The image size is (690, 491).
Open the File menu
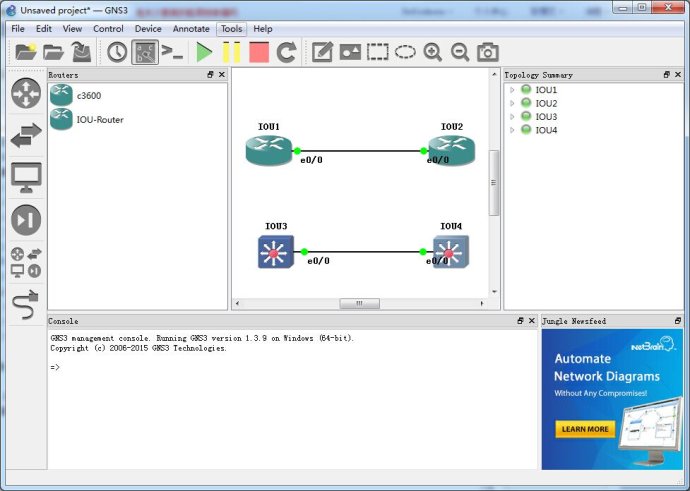tap(18, 29)
